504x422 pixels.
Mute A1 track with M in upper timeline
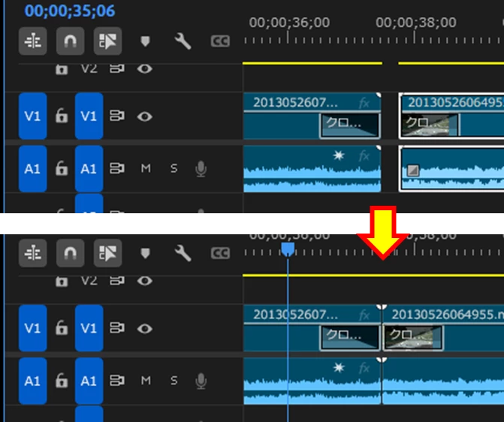point(146,168)
